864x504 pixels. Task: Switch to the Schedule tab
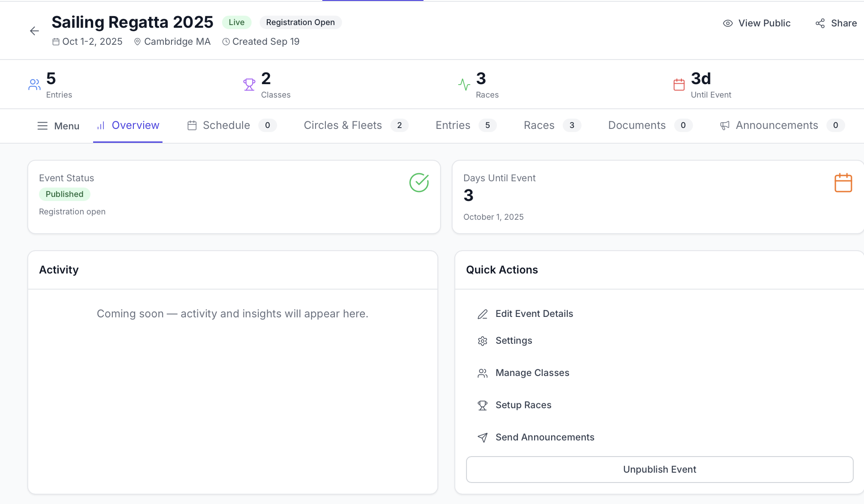[226, 125]
